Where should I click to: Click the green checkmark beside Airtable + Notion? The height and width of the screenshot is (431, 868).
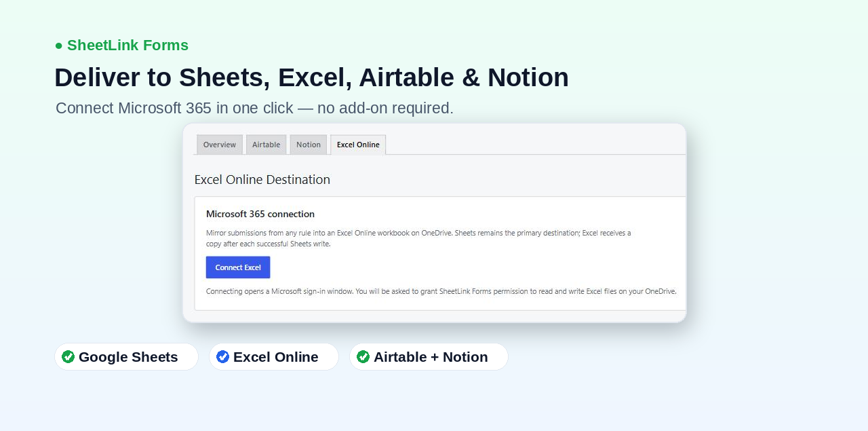point(363,357)
